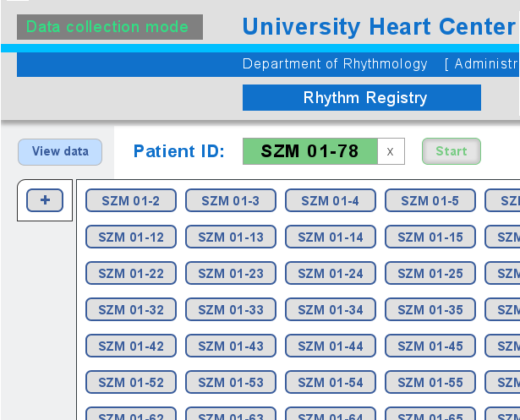
Task: Select patient SZM 01-2
Action: pos(131,201)
